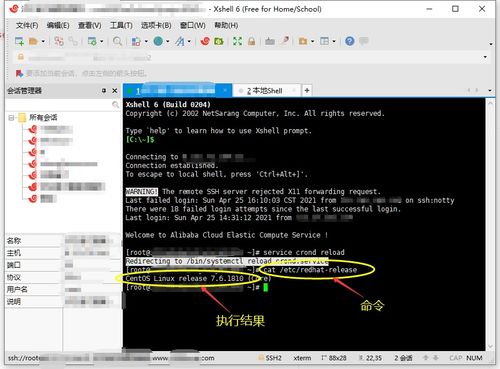Select the 所有会话 folder
The height and width of the screenshot is (369, 500).
click(x=38, y=117)
